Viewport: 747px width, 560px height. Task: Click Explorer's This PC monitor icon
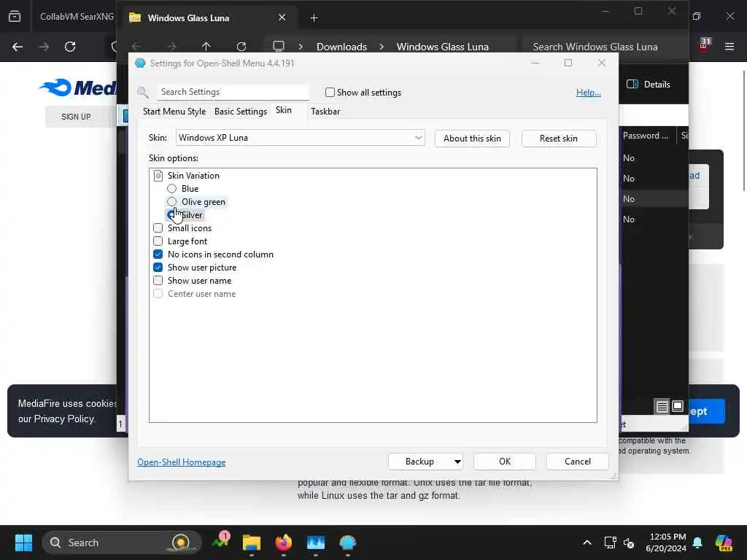[x=278, y=46]
